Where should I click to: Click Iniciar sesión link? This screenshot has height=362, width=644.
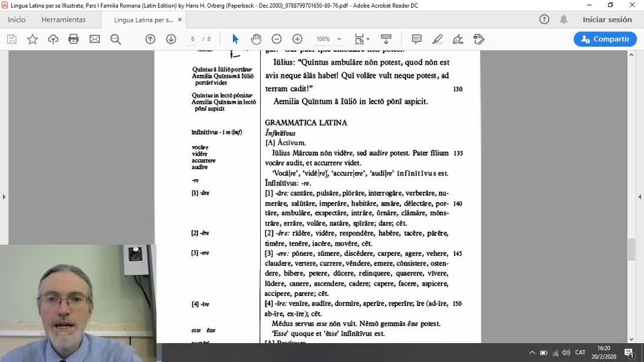tap(607, 19)
